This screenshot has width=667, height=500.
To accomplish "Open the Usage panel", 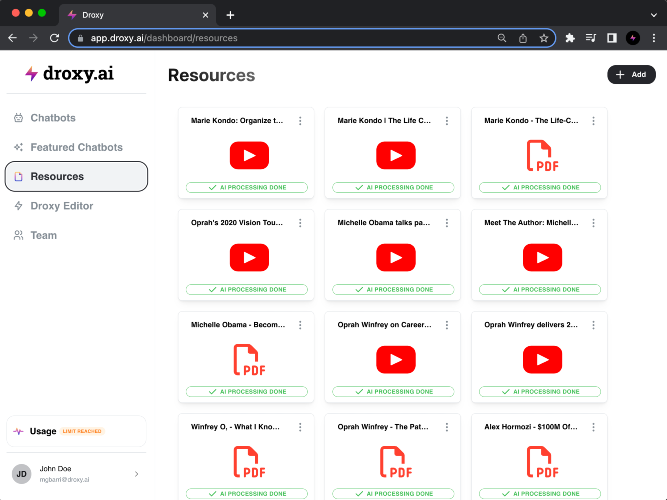I will click(x=76, y=431).
